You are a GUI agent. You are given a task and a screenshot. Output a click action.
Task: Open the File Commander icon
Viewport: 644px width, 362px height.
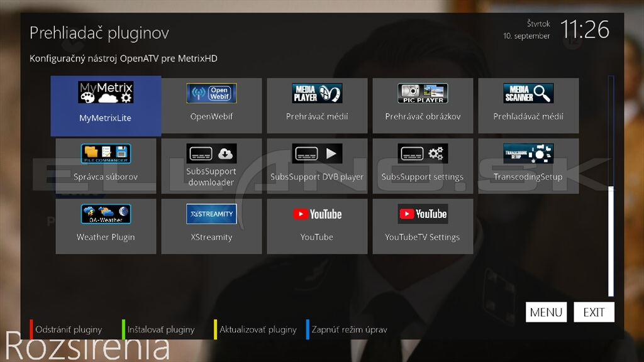click(x=106, y=153)
